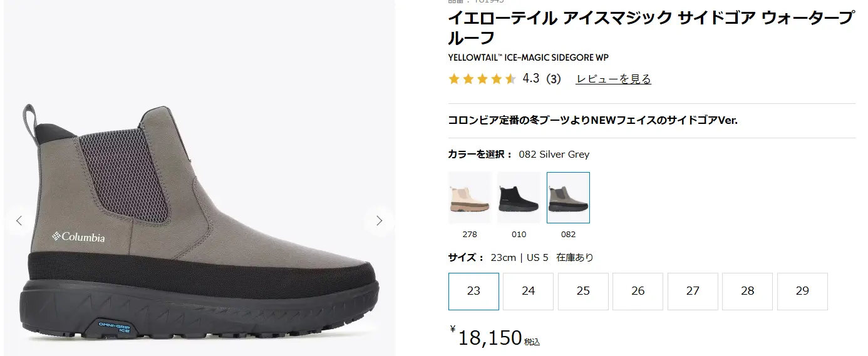Choose size 23
The width and height of the screenshot is (868, 356).
[473, 291]
